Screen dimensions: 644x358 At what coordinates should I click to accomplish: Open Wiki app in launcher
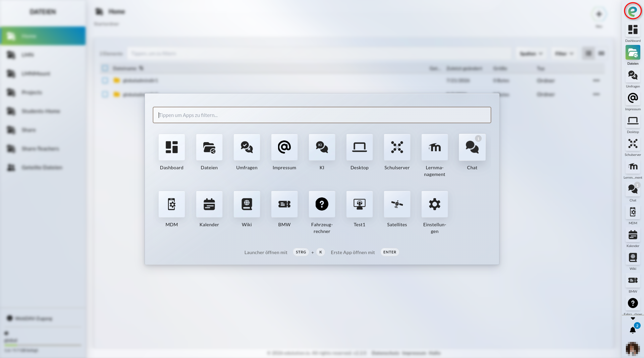point(247,204)
